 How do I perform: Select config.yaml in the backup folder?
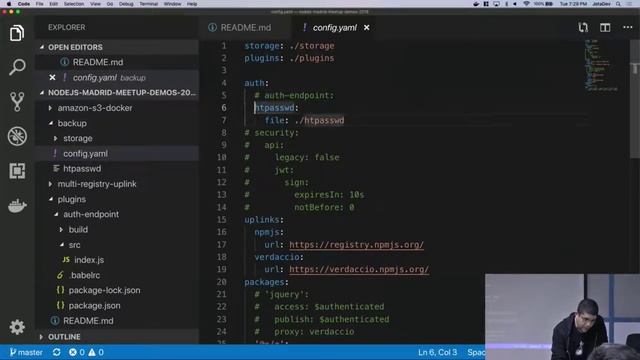click(117, 153)
